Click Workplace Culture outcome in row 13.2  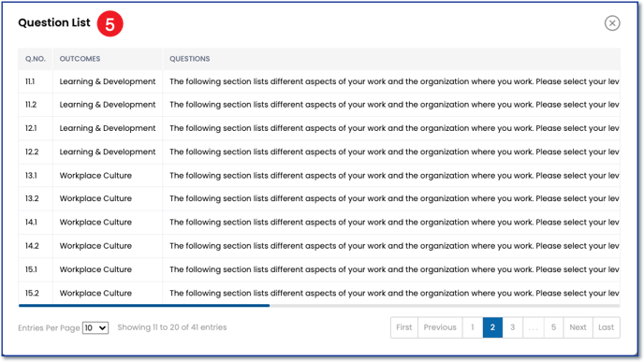point(95,198)
